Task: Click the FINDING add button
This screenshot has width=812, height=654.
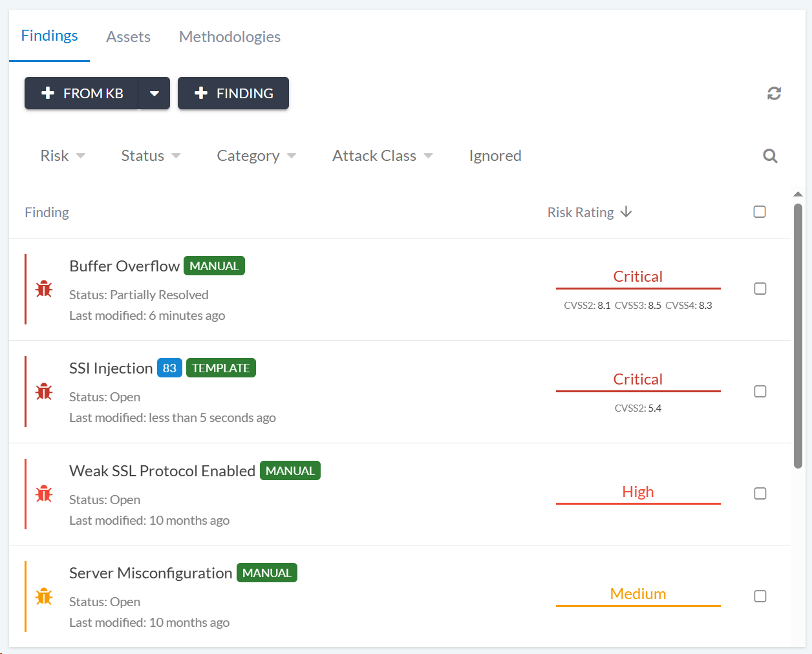Action: 233,94
